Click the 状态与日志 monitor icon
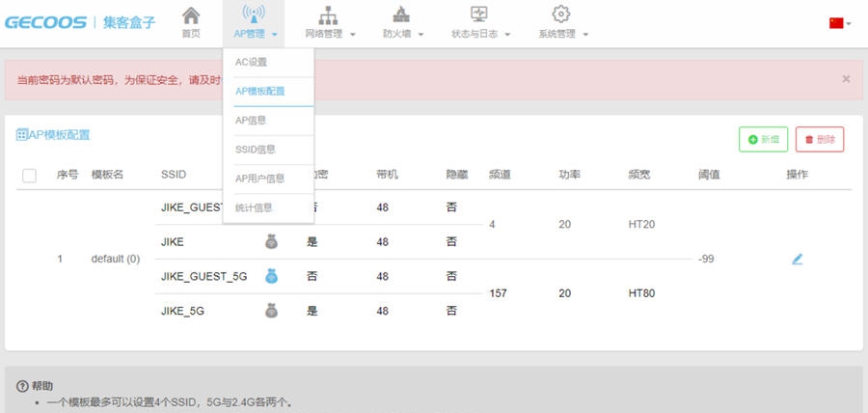Screen dimensions: 868x413 [478, 14]
